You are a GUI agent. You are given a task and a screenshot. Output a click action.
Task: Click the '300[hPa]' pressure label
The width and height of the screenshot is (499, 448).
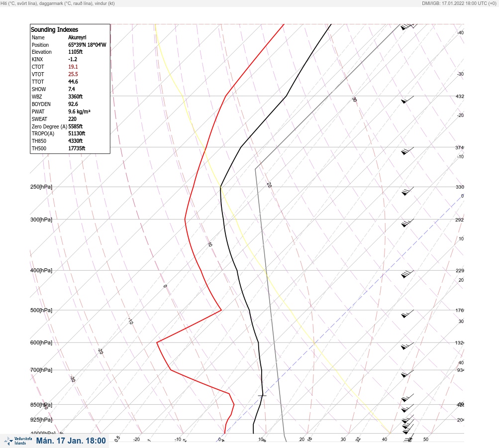[41, 220]
